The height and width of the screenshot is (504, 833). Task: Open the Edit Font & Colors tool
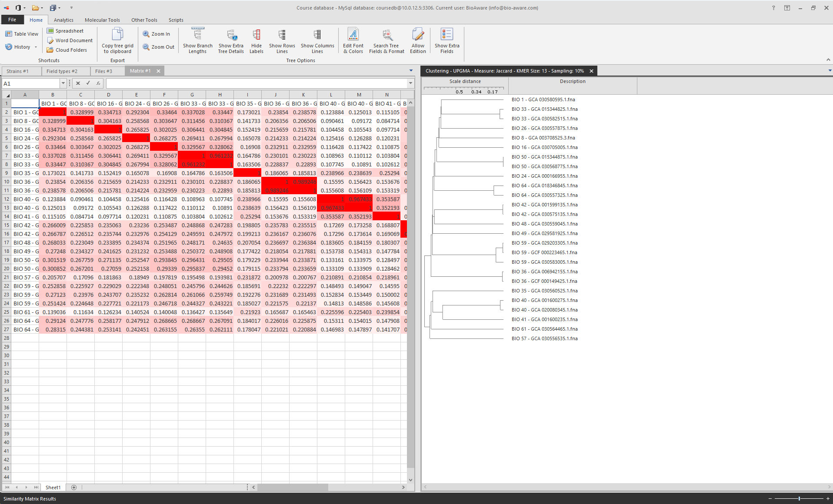tap(353, 40)
